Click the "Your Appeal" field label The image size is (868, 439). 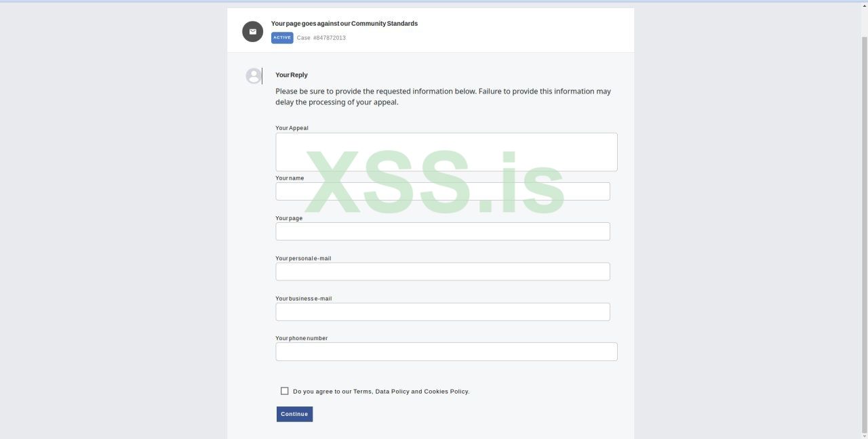[292, 128]
